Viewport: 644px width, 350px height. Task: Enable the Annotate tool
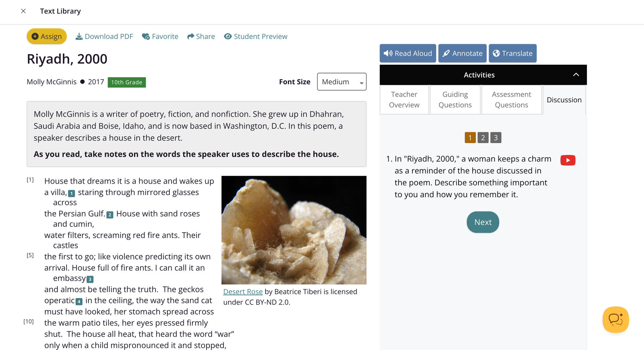point(462,53)
